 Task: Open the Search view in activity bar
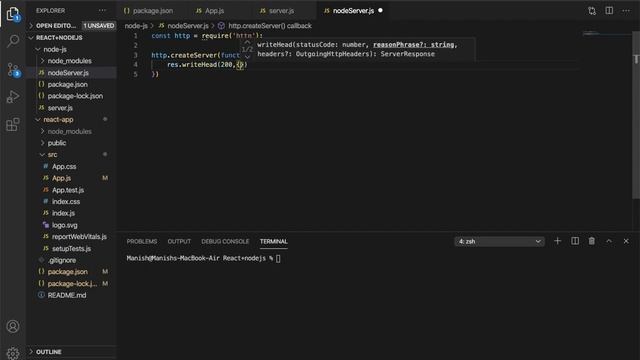(x=13, y=41)
